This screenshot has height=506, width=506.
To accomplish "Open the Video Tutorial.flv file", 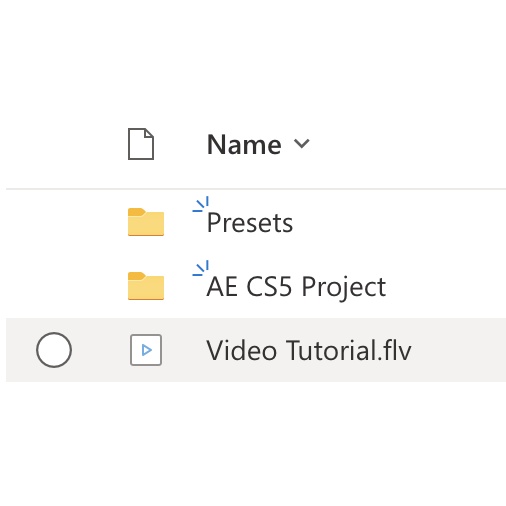I will (309, 350).
